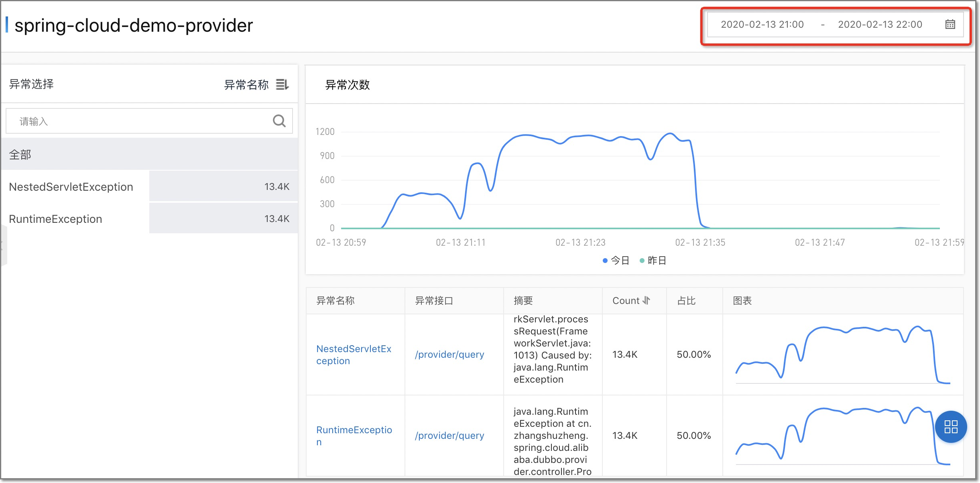Click the 异常次数 chart title
Screen dimensions: 980x483
[347, 85]
